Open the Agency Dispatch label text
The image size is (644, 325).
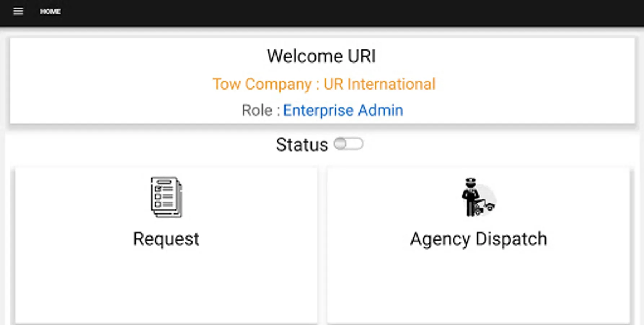pos(478,239)
